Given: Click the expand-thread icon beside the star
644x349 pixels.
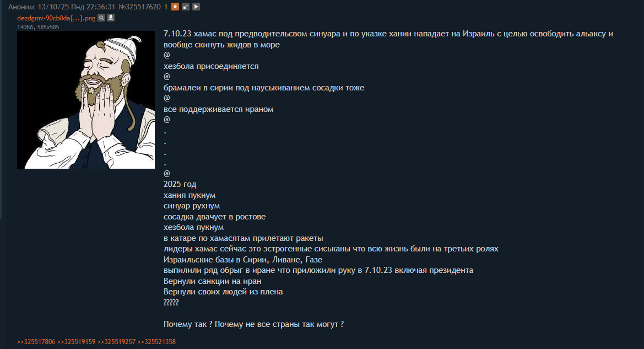Looking at the screenshot, I should click(x=186, y=7).
